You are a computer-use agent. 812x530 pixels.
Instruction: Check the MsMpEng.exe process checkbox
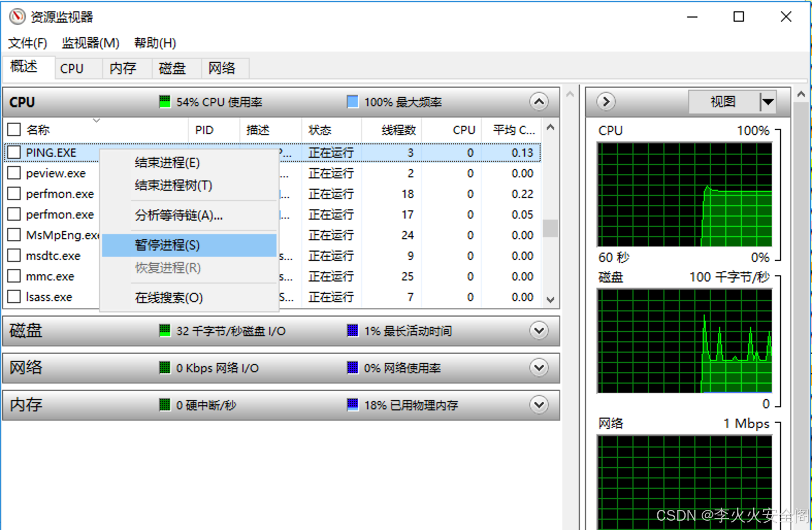pyautogui.click(x=14, y=235)
